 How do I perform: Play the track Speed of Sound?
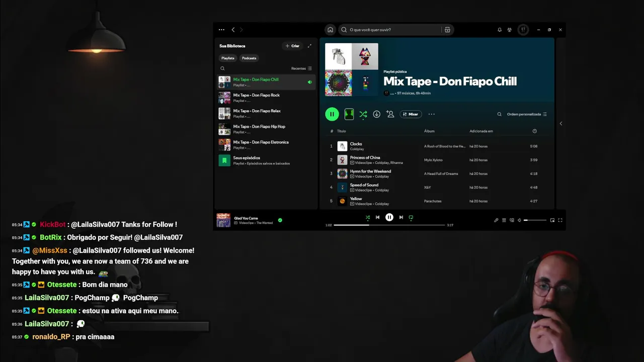pos(437,188)
